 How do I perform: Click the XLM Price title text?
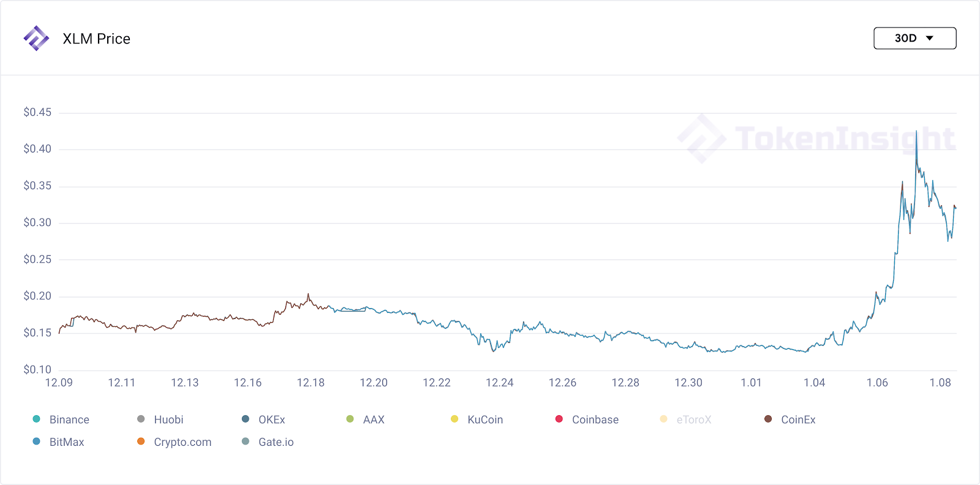click(96, 39)
